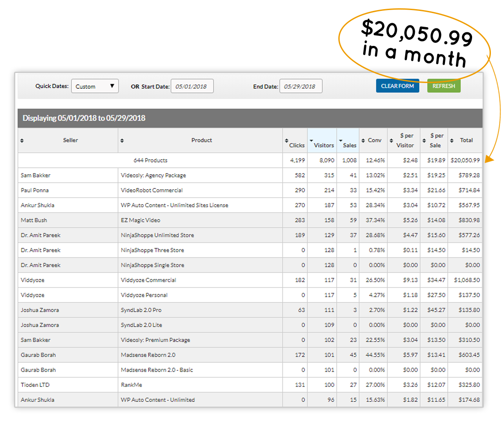Select SyndLab 2.0 Lite product cell

(x=200, y=325)
